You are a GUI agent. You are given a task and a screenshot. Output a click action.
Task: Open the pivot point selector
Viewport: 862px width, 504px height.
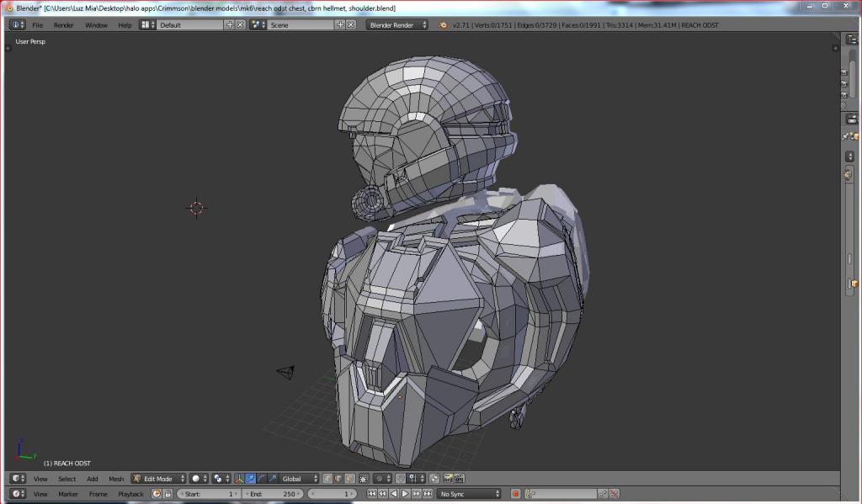click(221, 479)
